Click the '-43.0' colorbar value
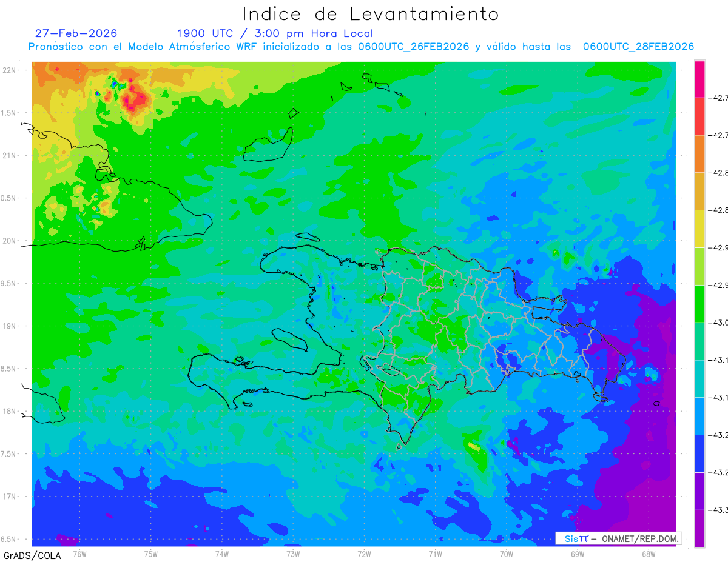This screenshot has height=562, width=728. coord(719,323)
